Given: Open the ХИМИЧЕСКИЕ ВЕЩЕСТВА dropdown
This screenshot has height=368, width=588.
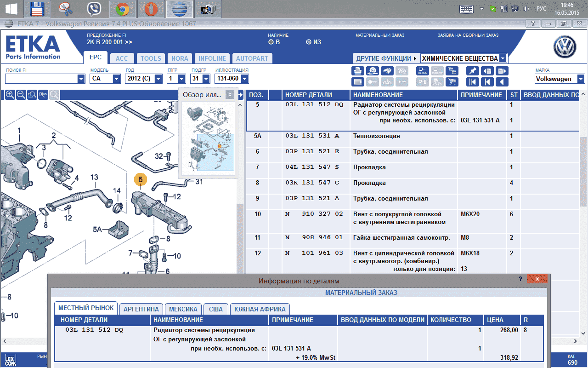Looking at the screenshot, I should [503, 58].
